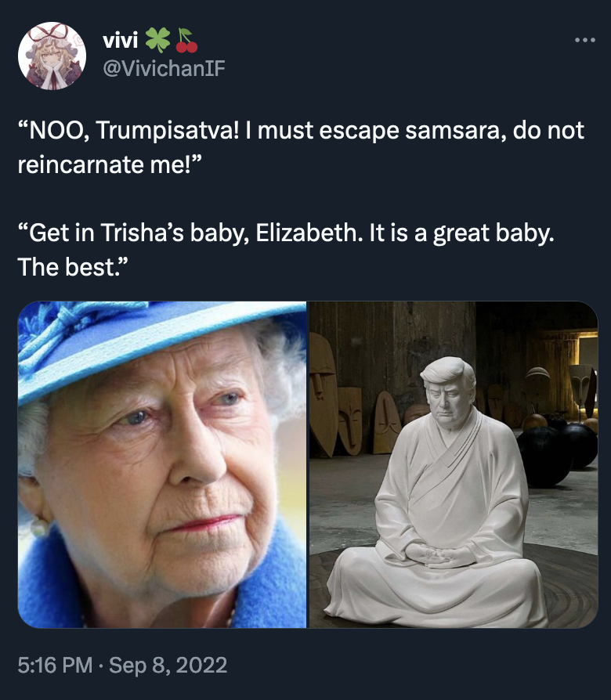Open vivi's profile avatar picture
The image size is (611, 700).
point(52,56)
